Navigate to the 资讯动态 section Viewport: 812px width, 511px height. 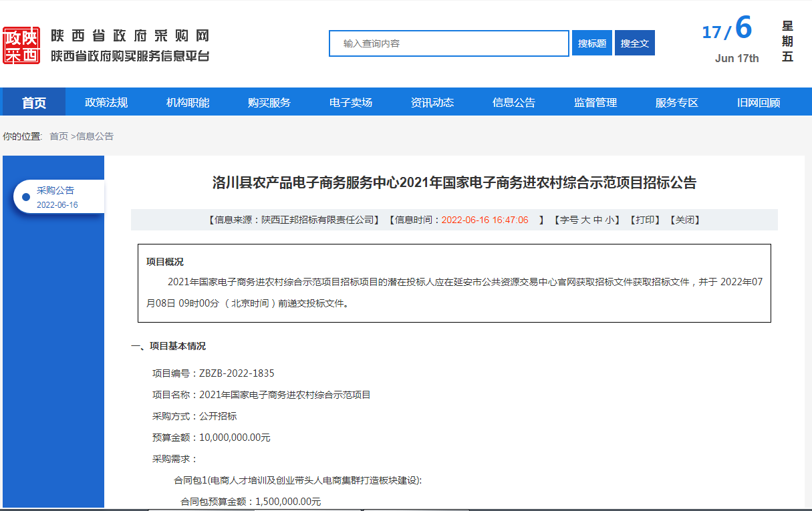click(x=432, y=102)
